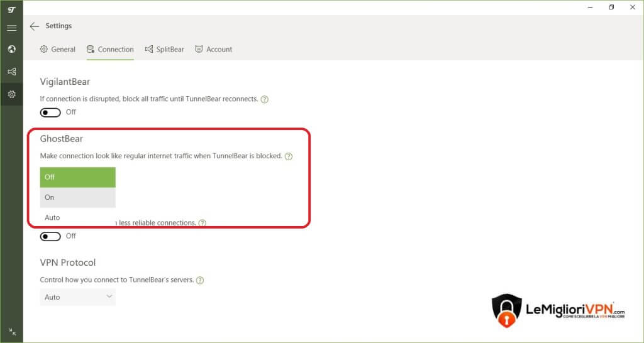Toggle the switch below GhostBear dropdown

(50, 236)
